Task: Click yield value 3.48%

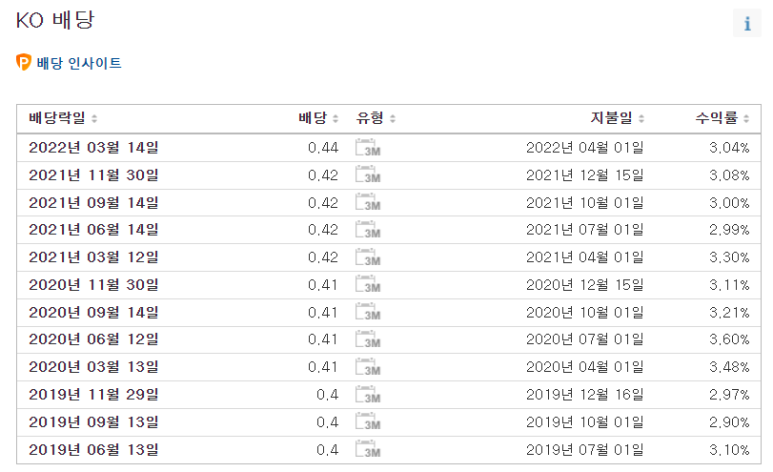Action: point(729,367)
